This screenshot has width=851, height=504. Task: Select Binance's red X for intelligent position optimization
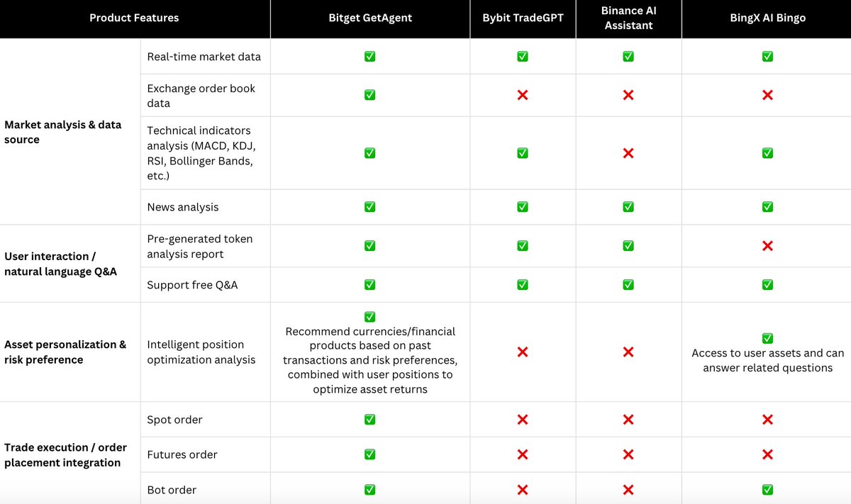(628, 352)
